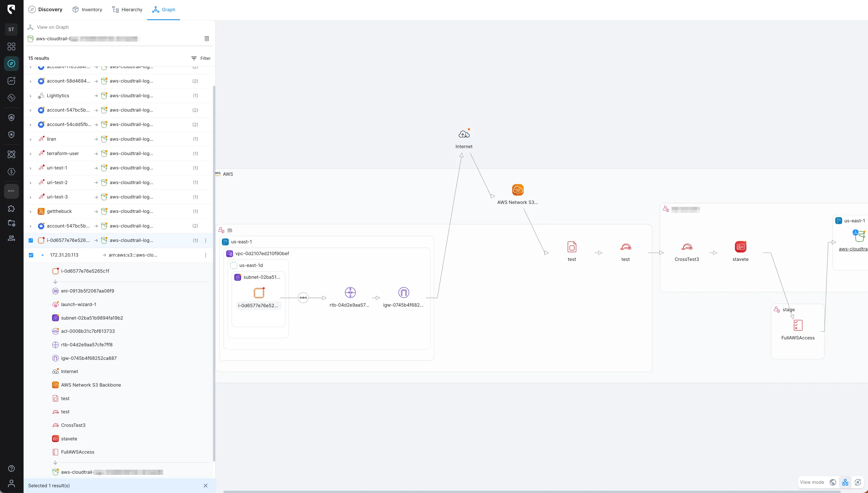Open the activity pulse sidebar icon
The height and width of the screenshot is (493, 868).
pos(11,98)
